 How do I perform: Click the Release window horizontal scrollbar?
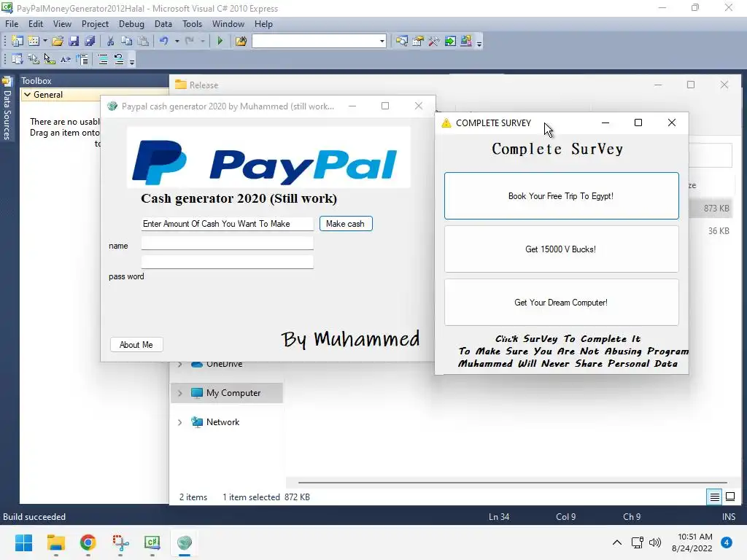pos(512,483)
